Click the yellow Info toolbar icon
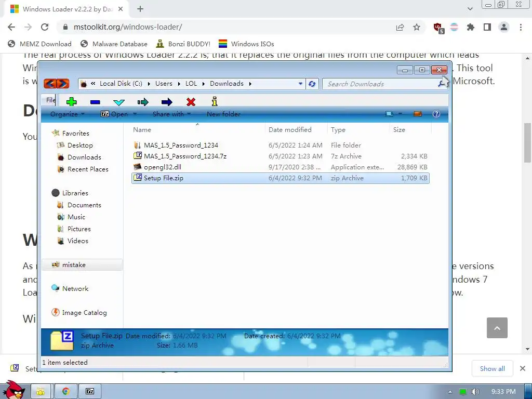 point(215,101)
